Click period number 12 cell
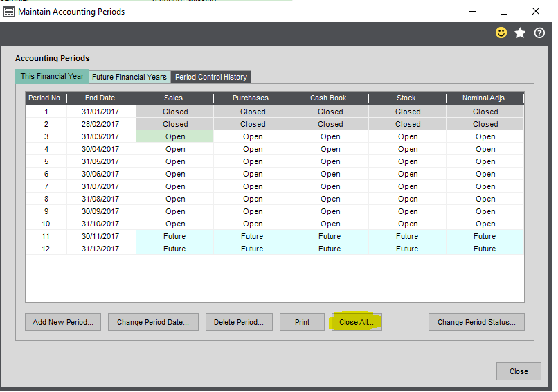 (46, 249)
